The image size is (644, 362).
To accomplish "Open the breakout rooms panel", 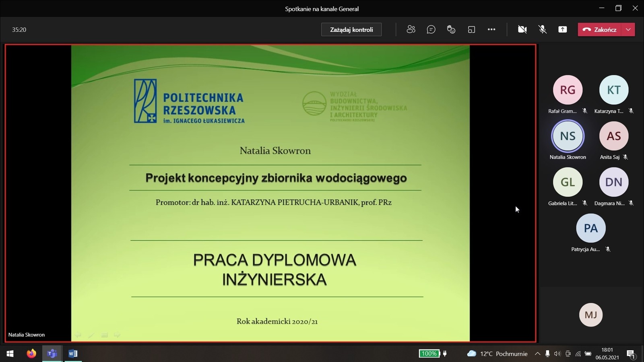I will [471, 29].
